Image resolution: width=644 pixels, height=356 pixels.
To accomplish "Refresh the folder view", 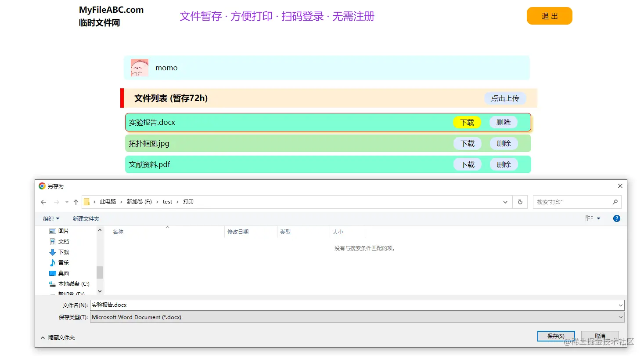I will pos(520,202).
